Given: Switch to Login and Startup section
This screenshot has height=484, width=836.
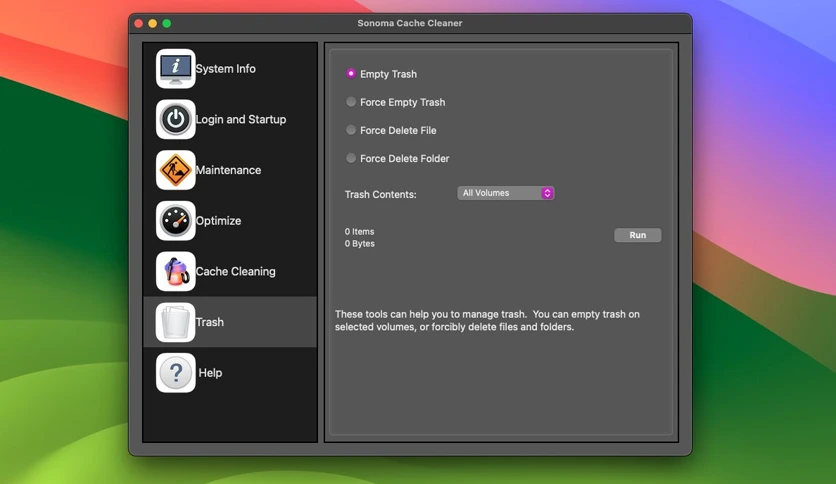Looking at the screenshot, I should [x=241, y=119].
